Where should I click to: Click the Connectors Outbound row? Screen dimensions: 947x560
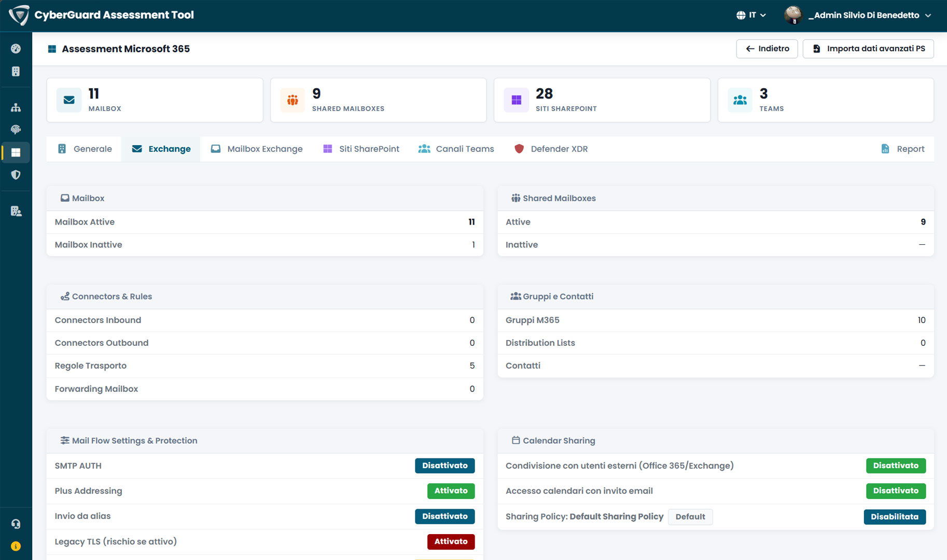point(265,343)
